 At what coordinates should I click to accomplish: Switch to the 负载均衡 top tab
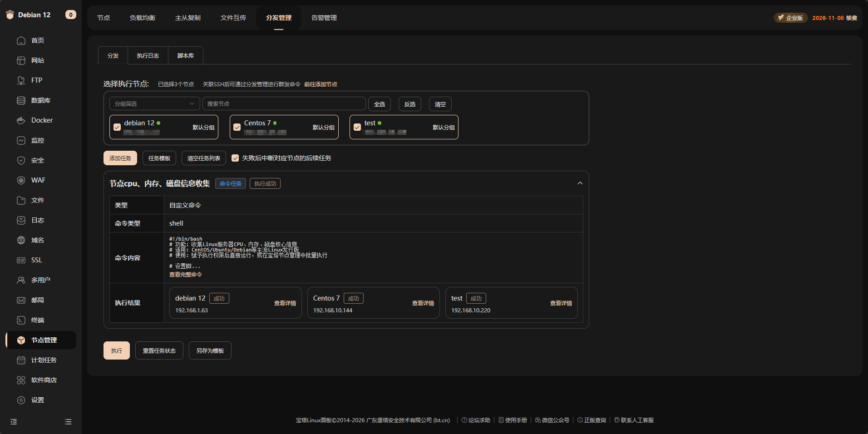point(143,18)
